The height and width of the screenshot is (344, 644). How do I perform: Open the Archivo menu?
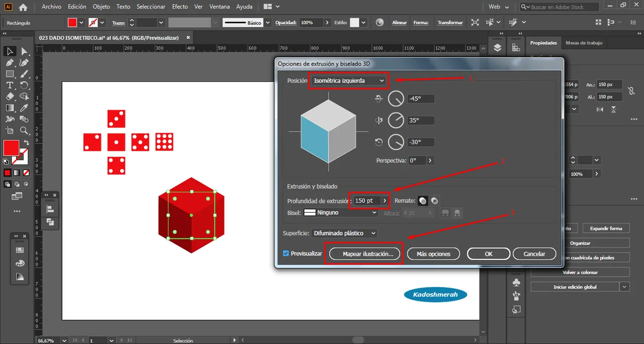tap(52, 7)
